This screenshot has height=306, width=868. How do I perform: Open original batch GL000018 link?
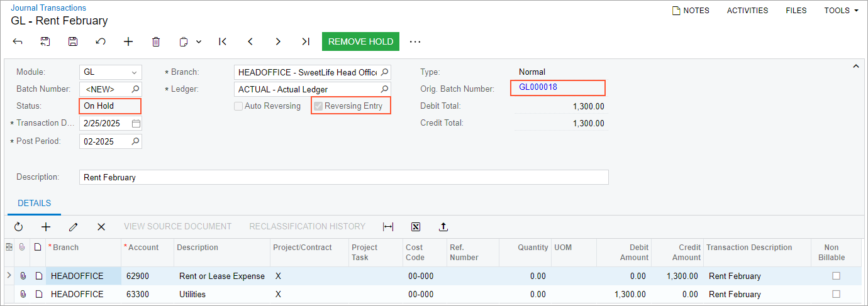pyautogui.click(x=538, y=87)
